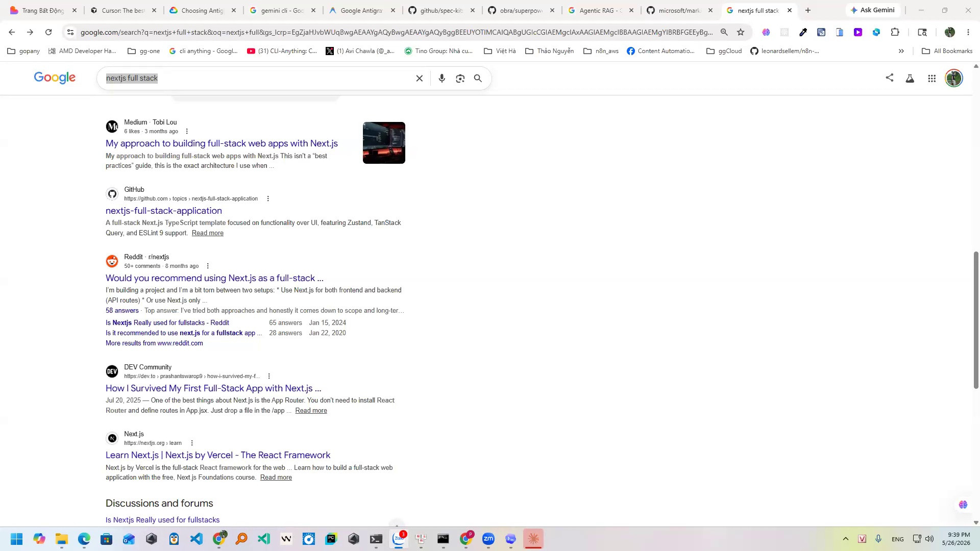The image size is (980, 551).
Task: Open leonardsellem/n8n bookmark
Action: [x=785, y=51]
